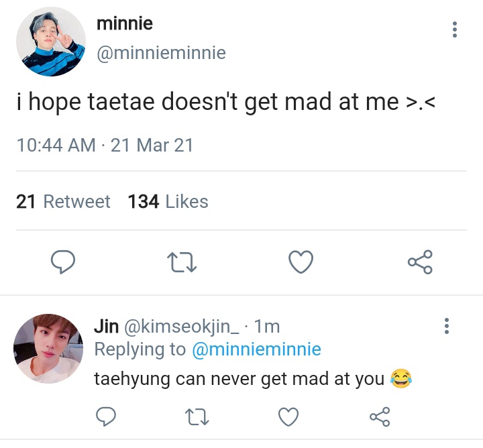The height and width of the screenshot is (448, 483).
Task: Share minnie's main tweet
Action: coord(420,262)
